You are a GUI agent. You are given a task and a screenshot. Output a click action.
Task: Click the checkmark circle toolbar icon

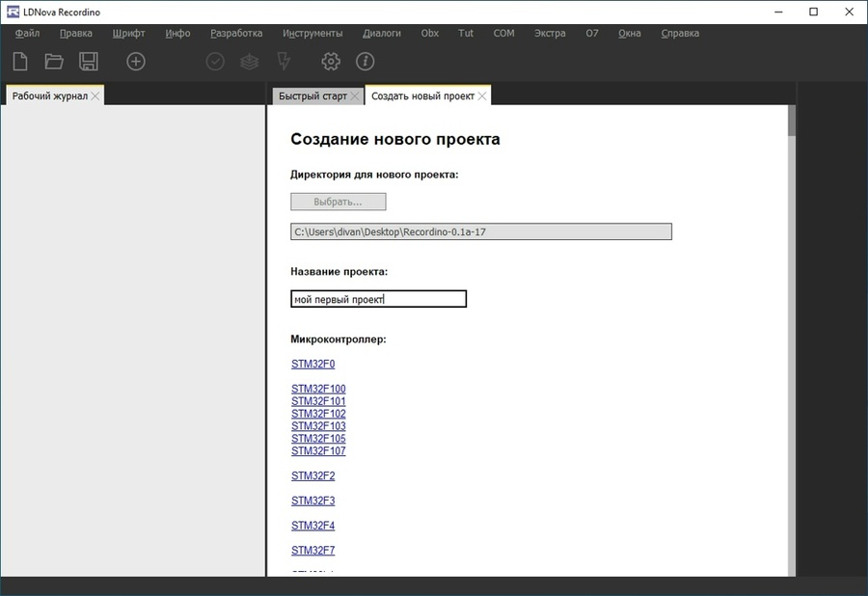click(215, 62)
